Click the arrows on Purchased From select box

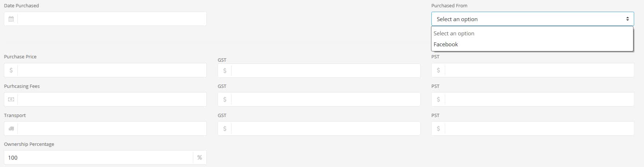(x=627, y=19)
